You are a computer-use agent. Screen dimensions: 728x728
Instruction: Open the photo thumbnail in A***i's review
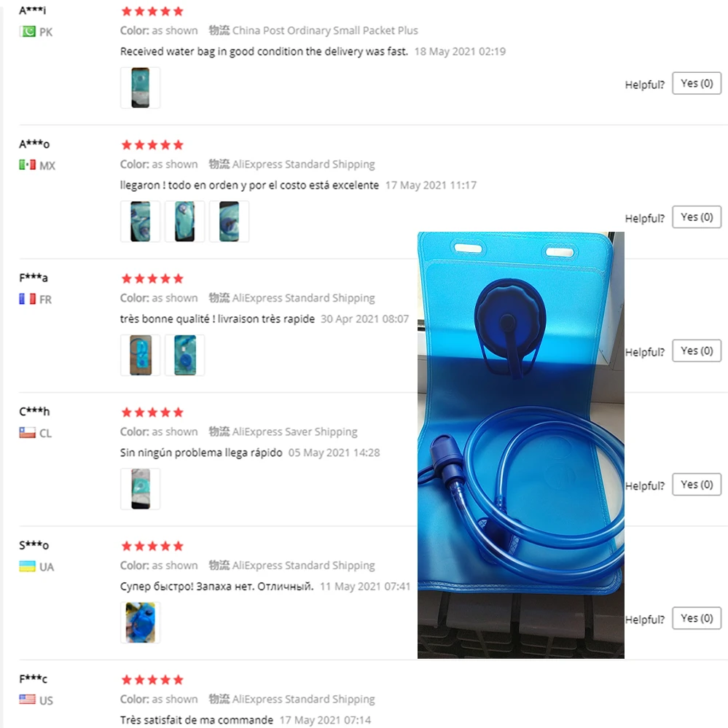[x=140, y=88]
